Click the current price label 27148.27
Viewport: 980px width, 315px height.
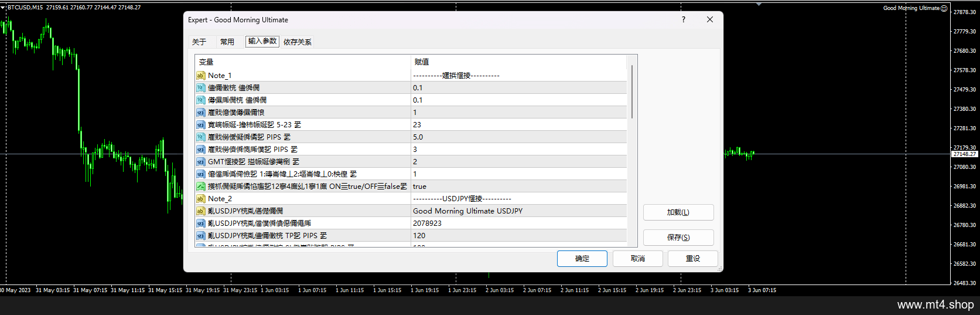click(965, 154)
